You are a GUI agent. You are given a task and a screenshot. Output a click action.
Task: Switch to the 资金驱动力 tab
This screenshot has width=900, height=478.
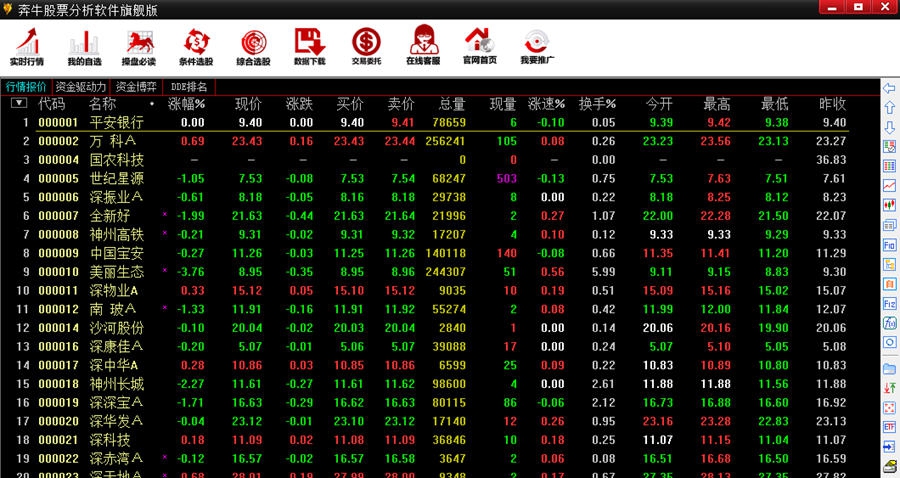pyautogui.click(x=80, y=87)
